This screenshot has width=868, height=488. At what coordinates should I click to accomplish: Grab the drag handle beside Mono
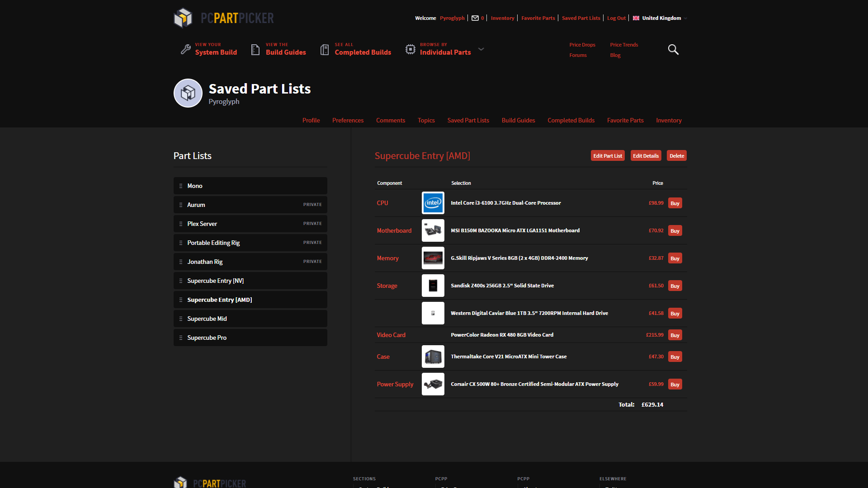[x=180, y=186]
